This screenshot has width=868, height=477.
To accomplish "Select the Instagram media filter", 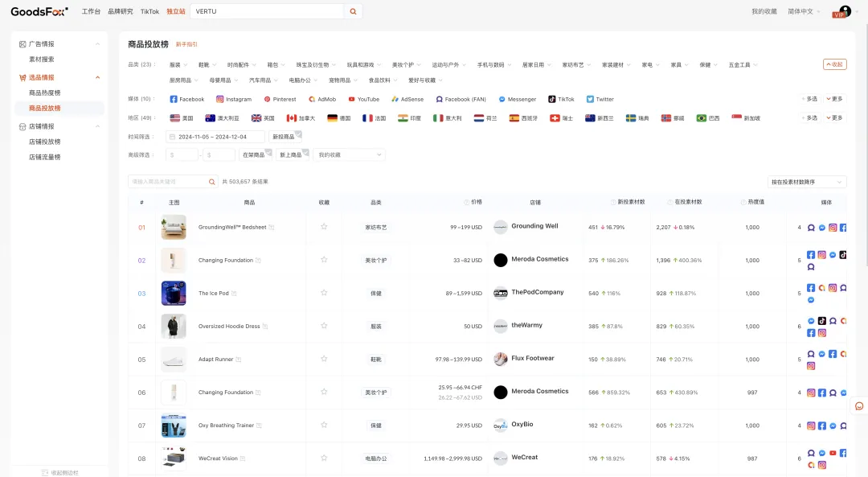I will 234,99.
